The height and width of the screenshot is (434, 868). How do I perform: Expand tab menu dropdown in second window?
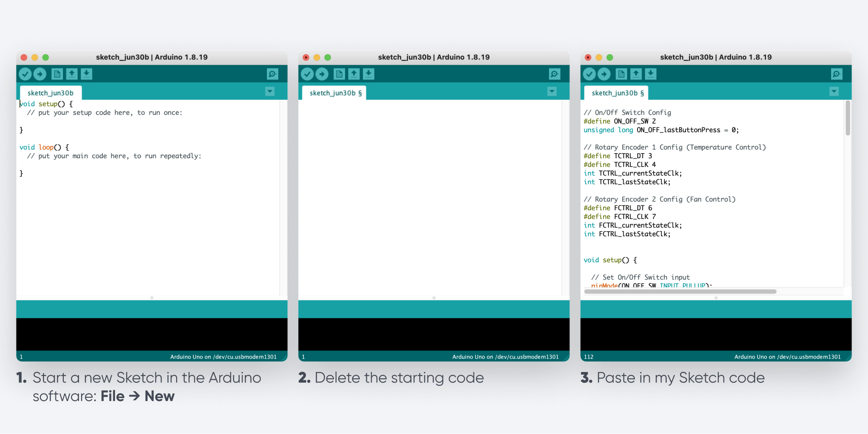click(552, 91)
